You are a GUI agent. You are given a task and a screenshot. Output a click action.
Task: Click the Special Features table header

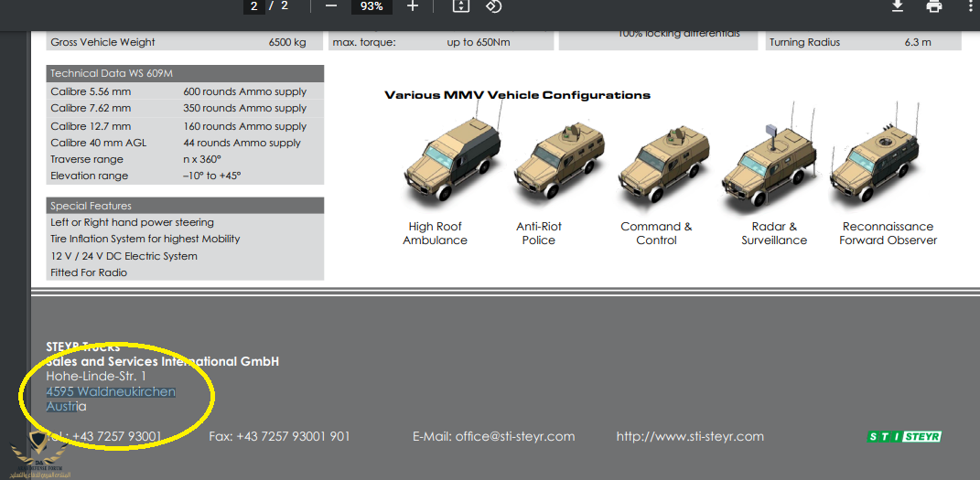(x=185, y=206)
